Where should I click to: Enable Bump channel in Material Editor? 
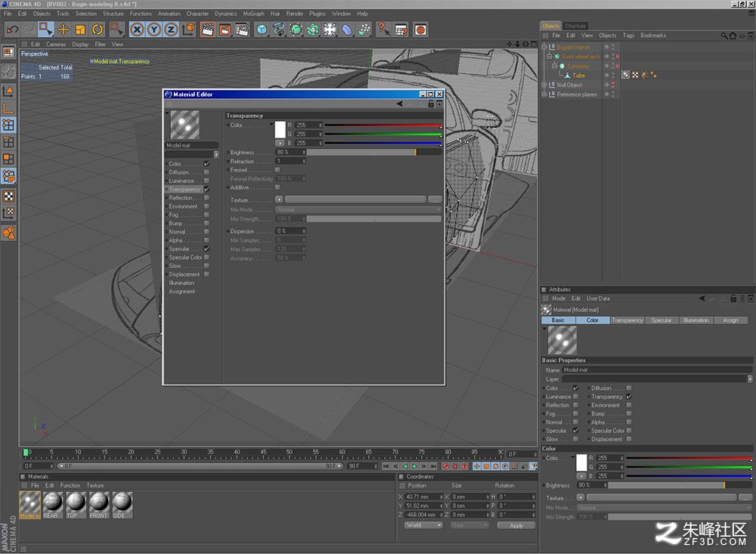[207, 223]
